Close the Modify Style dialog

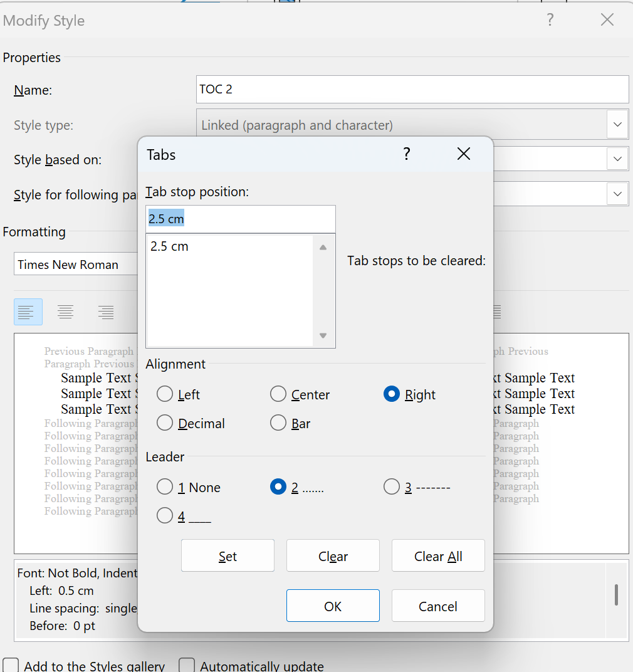[607, 19]
